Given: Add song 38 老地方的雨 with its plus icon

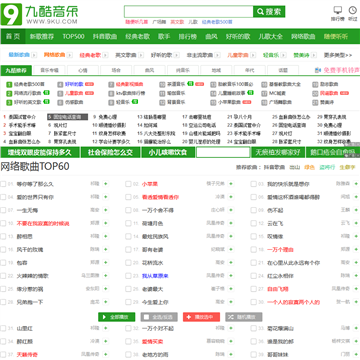Looking at the screenshot, I should coord(231,355).
